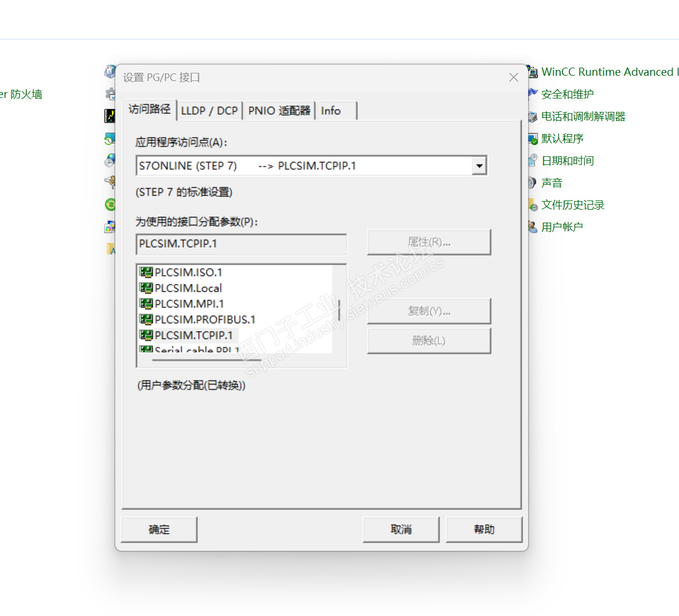Click the interface list vertical scrollbar thumb
Image resolution: width=679 pixels, height=616 pixels.
pyautogui.click(x=339, y=310)
